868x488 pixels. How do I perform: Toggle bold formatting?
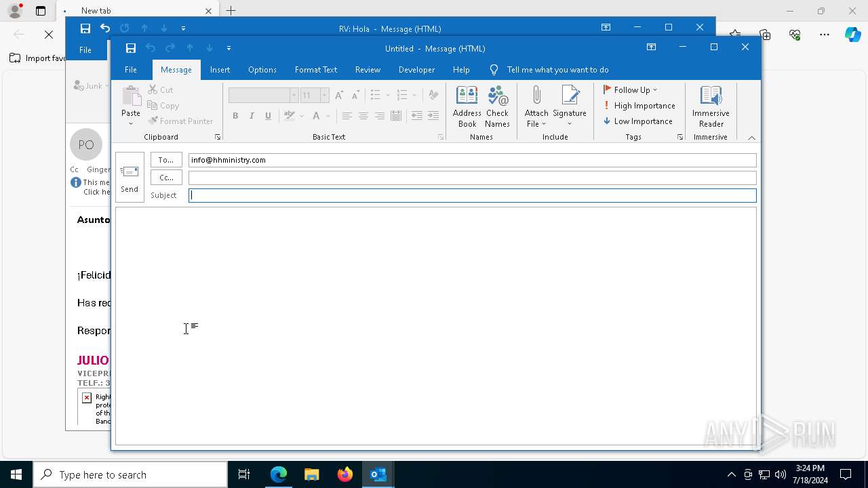[x=235, y=116]
